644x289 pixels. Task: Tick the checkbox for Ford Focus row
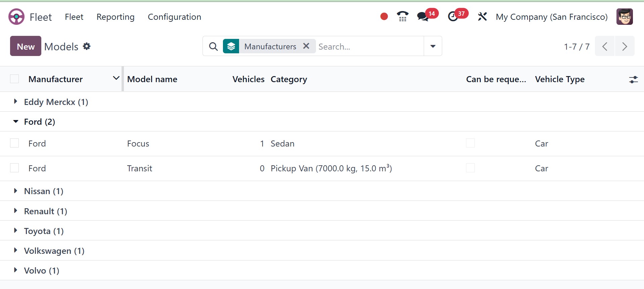pyautogui.click(x=14, y=143)
